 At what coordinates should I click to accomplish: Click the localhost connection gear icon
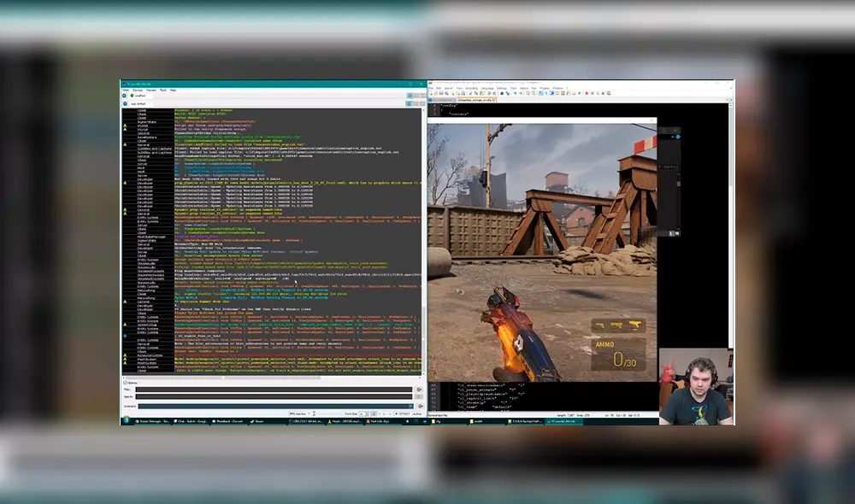(125, 97)
